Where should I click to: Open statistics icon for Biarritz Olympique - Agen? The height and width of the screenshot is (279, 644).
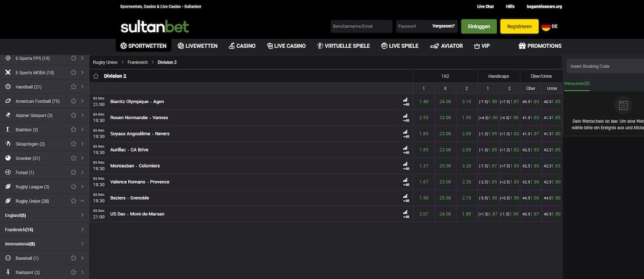[405, 101]
